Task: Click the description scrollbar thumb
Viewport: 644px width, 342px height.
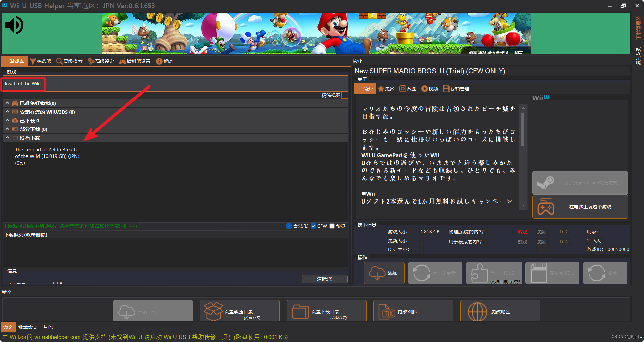Action: (522, 129)
